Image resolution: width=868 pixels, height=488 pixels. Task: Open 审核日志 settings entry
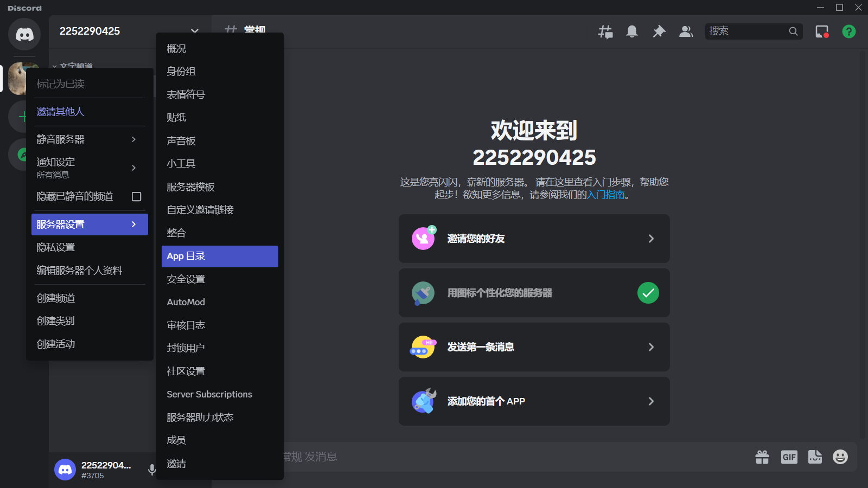click(x=220, y=325)
